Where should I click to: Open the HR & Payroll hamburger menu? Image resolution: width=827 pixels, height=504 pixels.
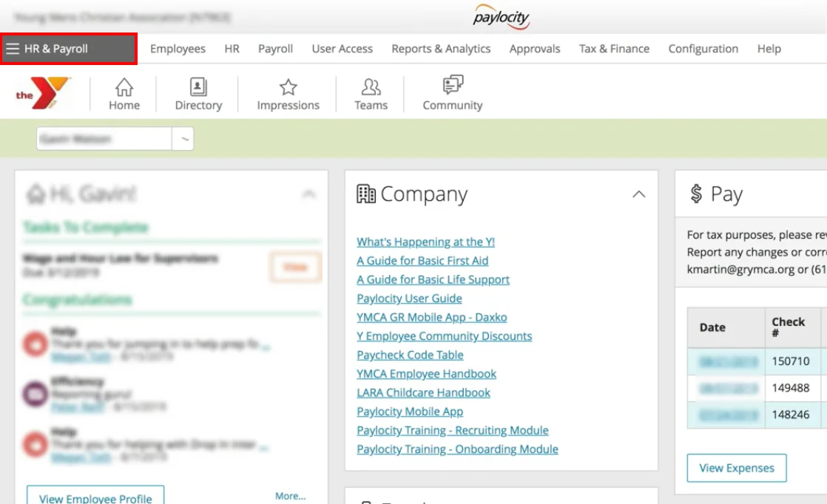coord(13,48)
